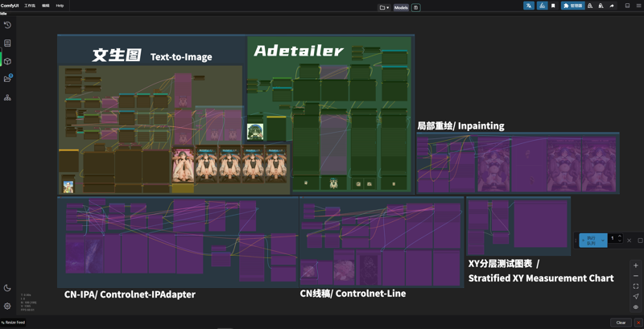This screenshot has height=329, width=644.
Task: Open the workflows folder icon with badge
Action: click(7, 79)
